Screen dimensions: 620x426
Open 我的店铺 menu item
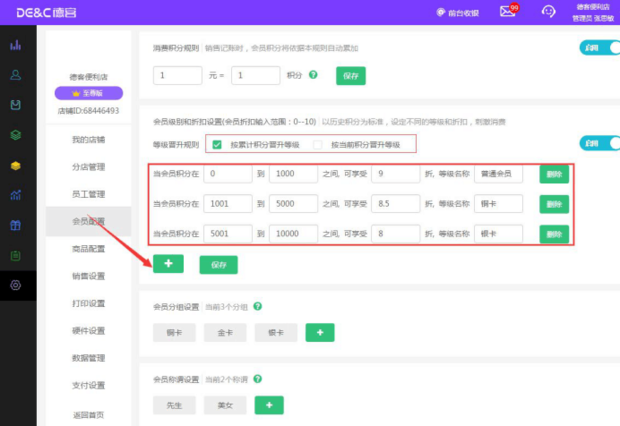89,140
